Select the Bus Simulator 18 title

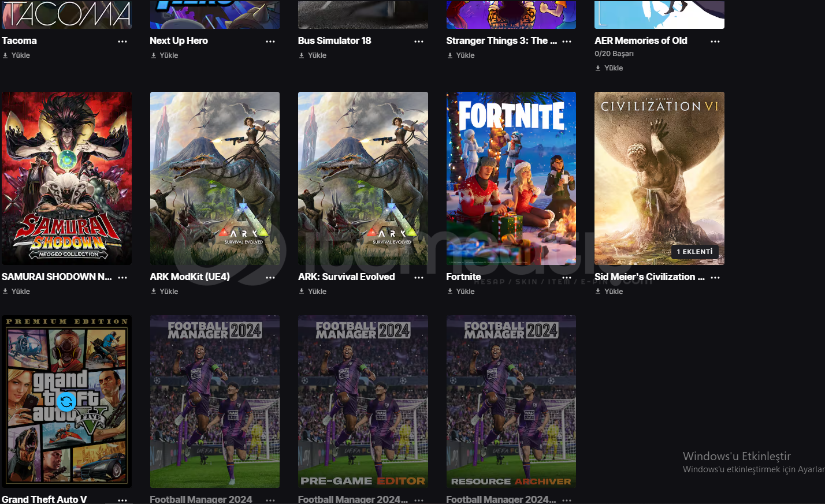click(x=335, y=41)
